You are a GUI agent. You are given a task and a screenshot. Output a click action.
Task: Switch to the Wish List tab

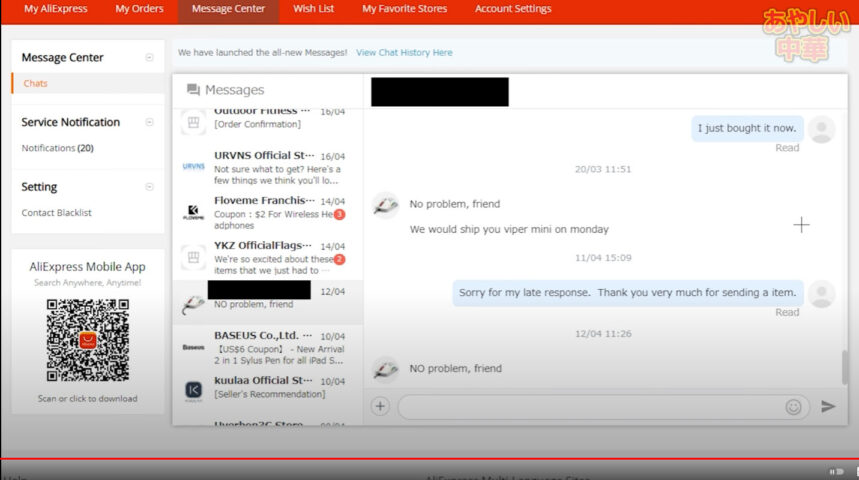pos(314,9)
